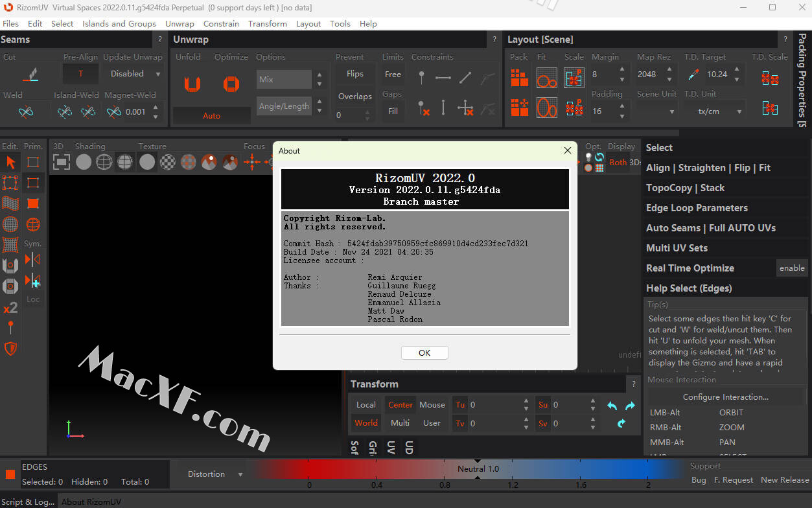The width and height of the screenshot is (812, 508).
Task: Click the Tu value input field
Action: coord(494,405)
